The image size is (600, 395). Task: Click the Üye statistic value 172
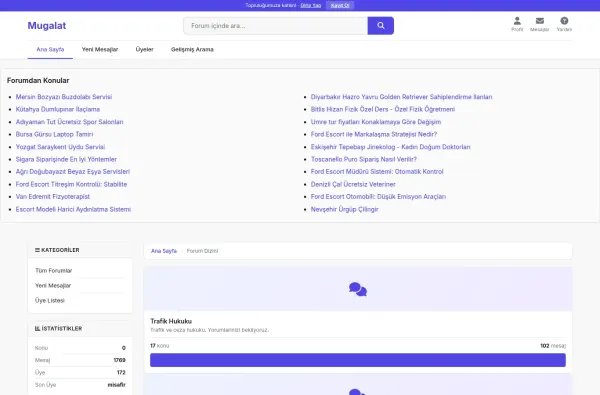[x=121, y=372]
